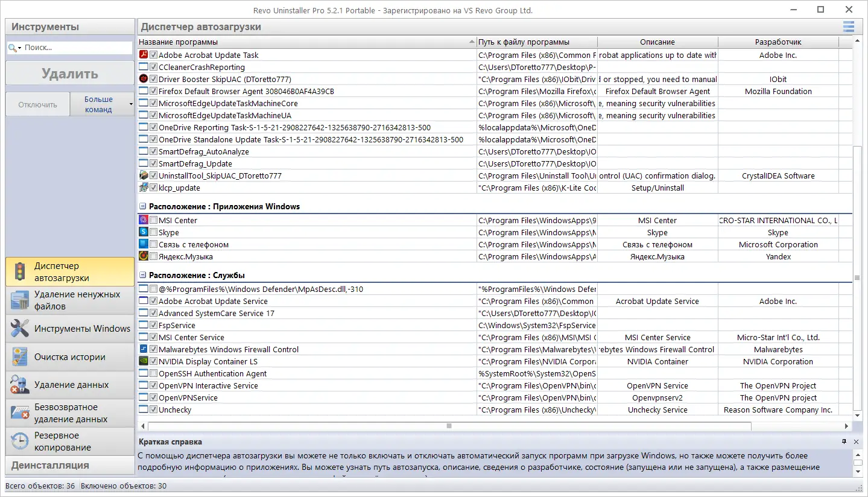Click the icon beside FspService
This screenshot has height=497, width=868.
144,325
